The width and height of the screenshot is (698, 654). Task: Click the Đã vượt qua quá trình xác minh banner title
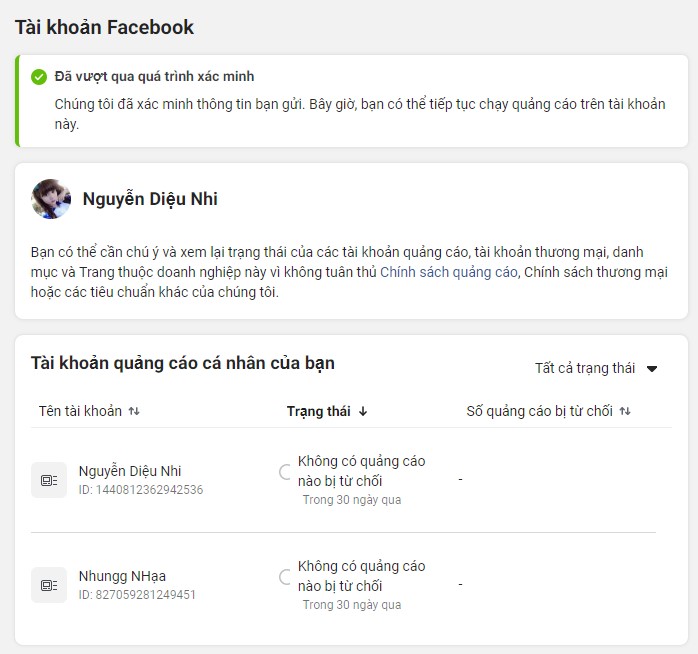[x=154, y=76]
